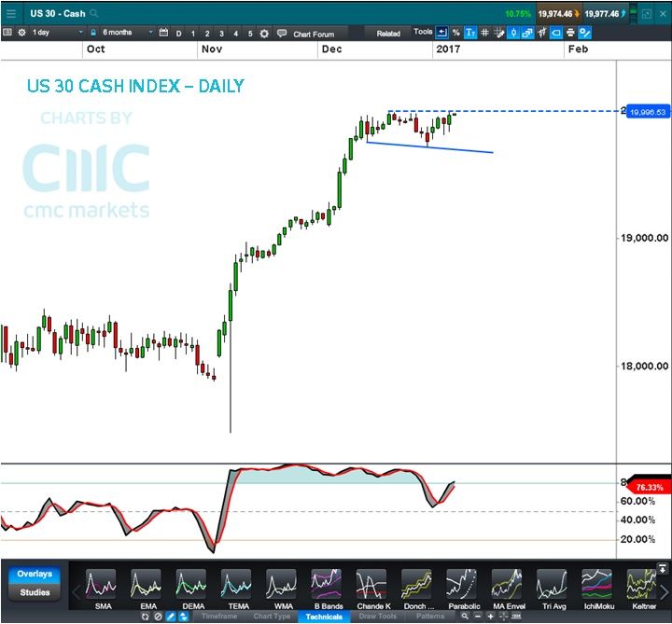Add the Donch... channel overlay
The height and width of the screenshot is (624, 672).
(x=417, y=589)
